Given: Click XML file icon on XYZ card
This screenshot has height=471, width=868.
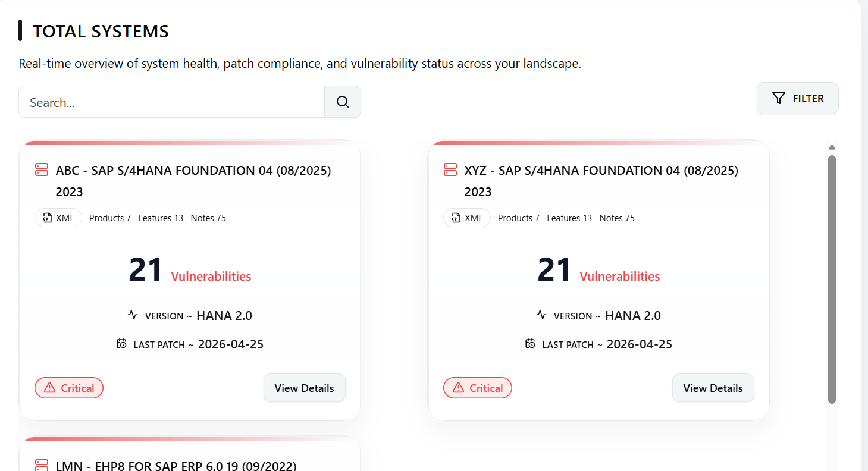Looking at the screenshot, I should 455,218.
